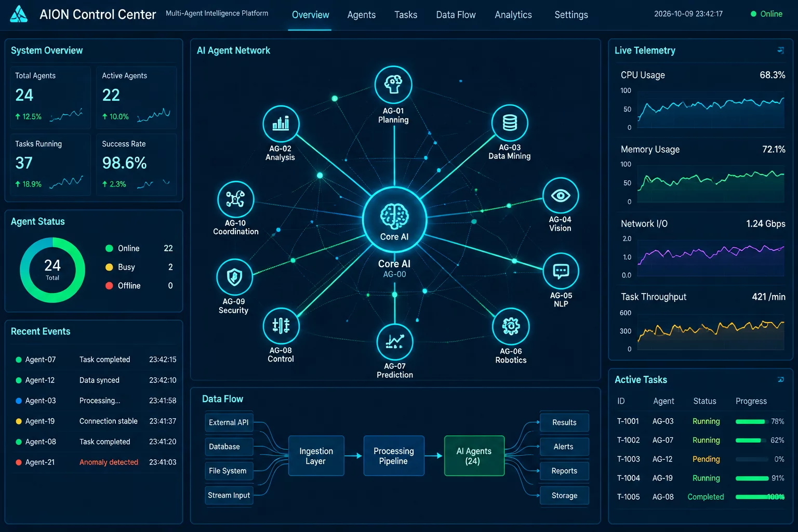Click the 'Completed' status for T-1005
798x532 pixels.
[x=706, y=497]
